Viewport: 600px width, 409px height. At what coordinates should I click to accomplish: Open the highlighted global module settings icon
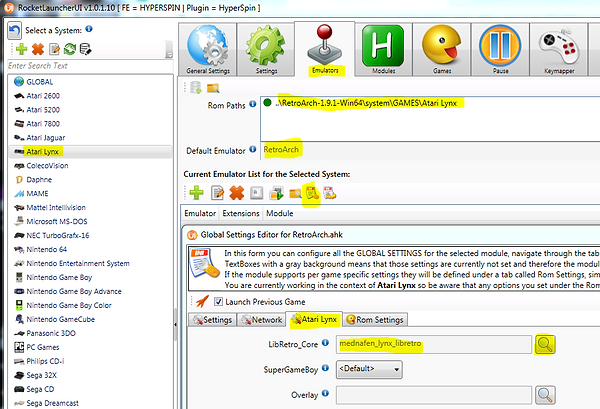[x=312, y=194]
